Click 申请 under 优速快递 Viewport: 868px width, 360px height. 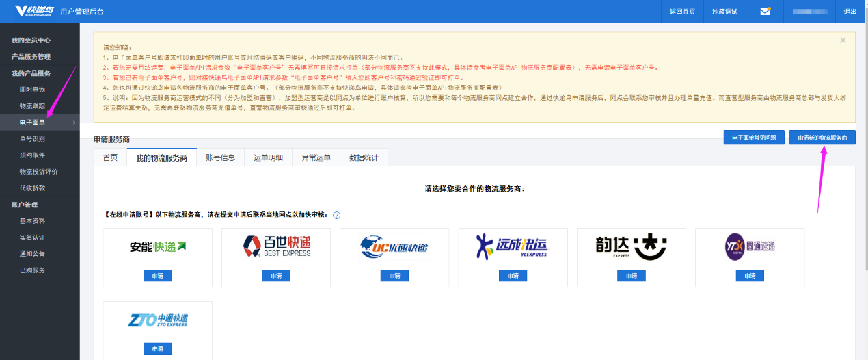tap(394, 275)
